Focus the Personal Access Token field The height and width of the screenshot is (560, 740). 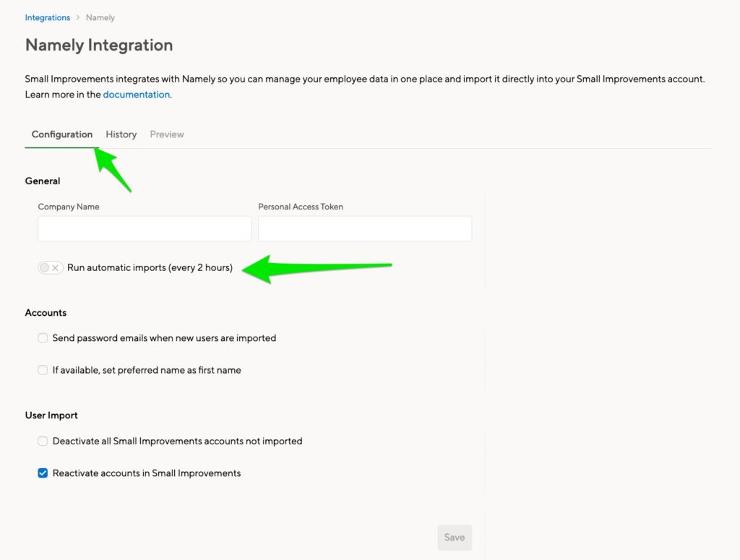coord(365,229)
